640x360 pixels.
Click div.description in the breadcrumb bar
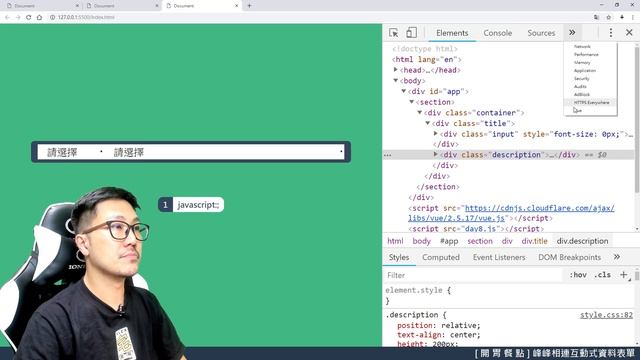click(x=582, y=241)
